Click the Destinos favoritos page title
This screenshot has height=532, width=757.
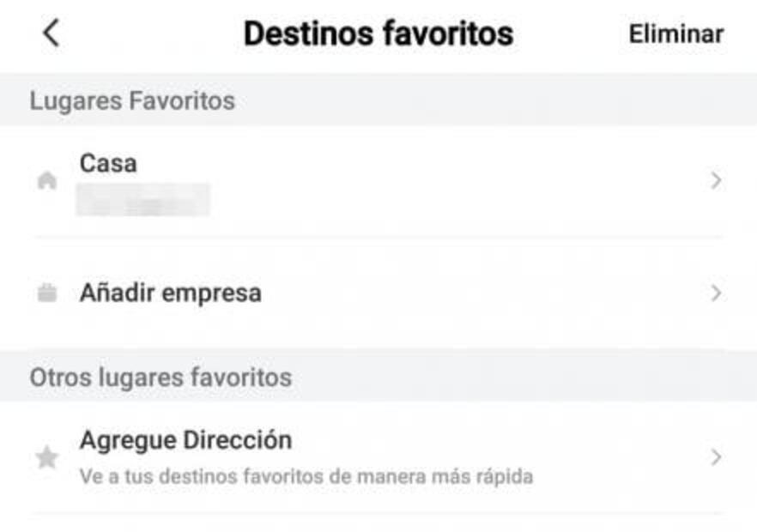click(x=378, y=34)
